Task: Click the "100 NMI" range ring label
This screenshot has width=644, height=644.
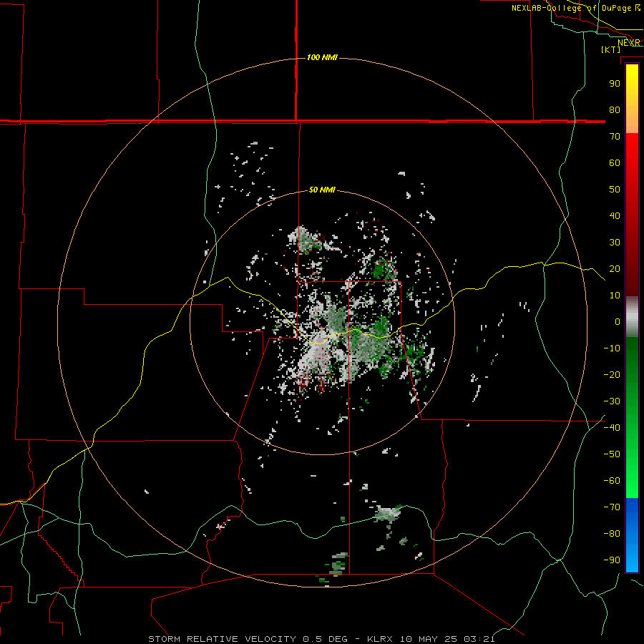Action: click(x=322, y=57)
